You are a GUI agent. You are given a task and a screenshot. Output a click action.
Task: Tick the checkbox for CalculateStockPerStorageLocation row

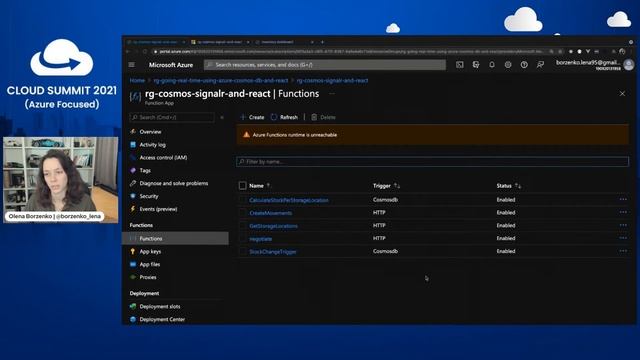tap(242, 200)
